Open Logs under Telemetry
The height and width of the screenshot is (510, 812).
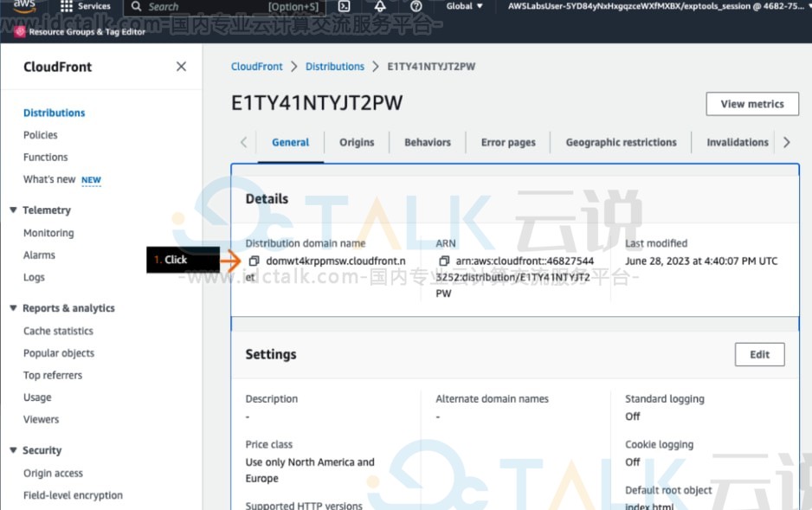click(34, 278)
